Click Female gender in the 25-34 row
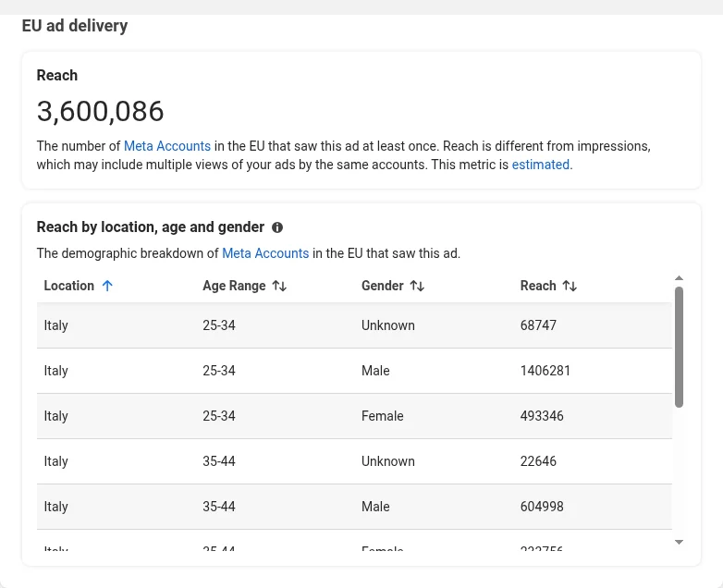 point(382,416)
